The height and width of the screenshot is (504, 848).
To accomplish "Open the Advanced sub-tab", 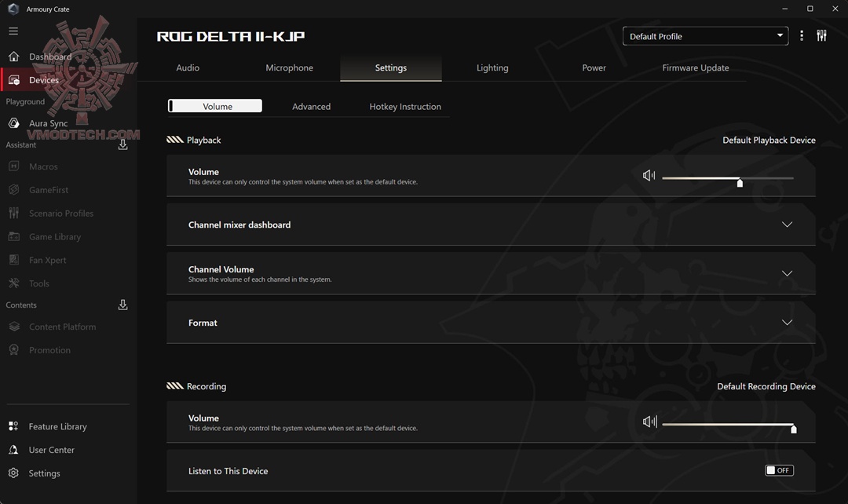I will (311, 107).
